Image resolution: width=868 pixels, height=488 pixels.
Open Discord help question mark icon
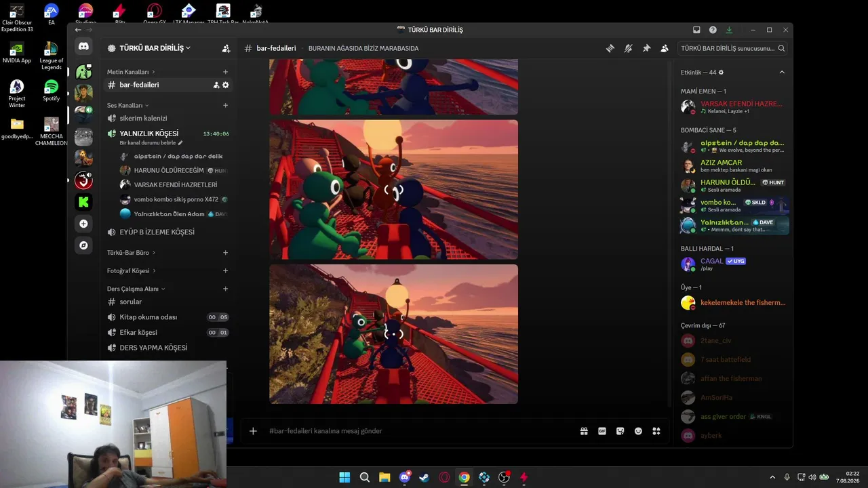click(713, 30)
